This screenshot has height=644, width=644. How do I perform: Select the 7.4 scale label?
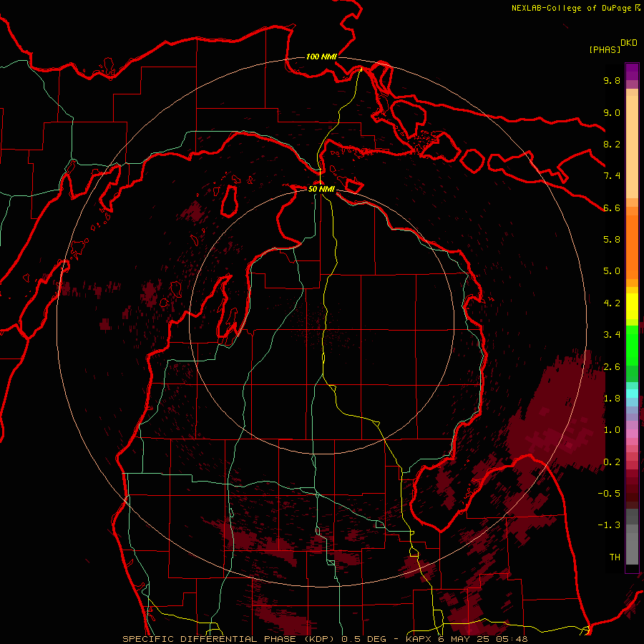(612, 176)
